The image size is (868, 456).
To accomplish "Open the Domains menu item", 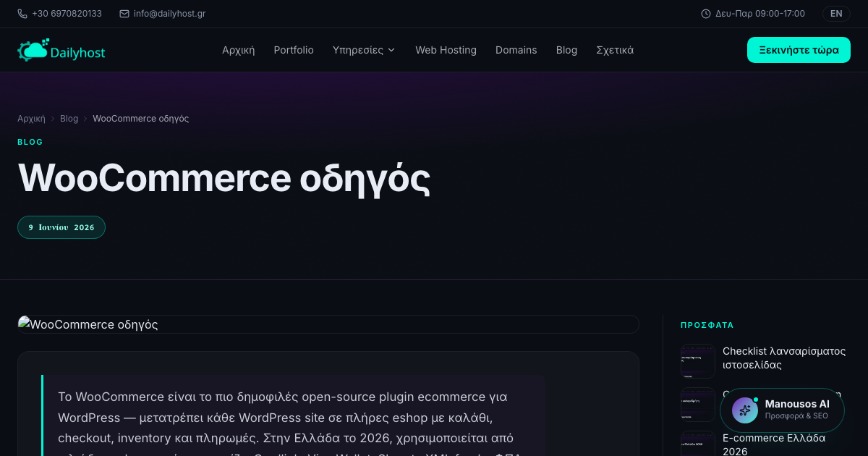I will click(516, 50).
